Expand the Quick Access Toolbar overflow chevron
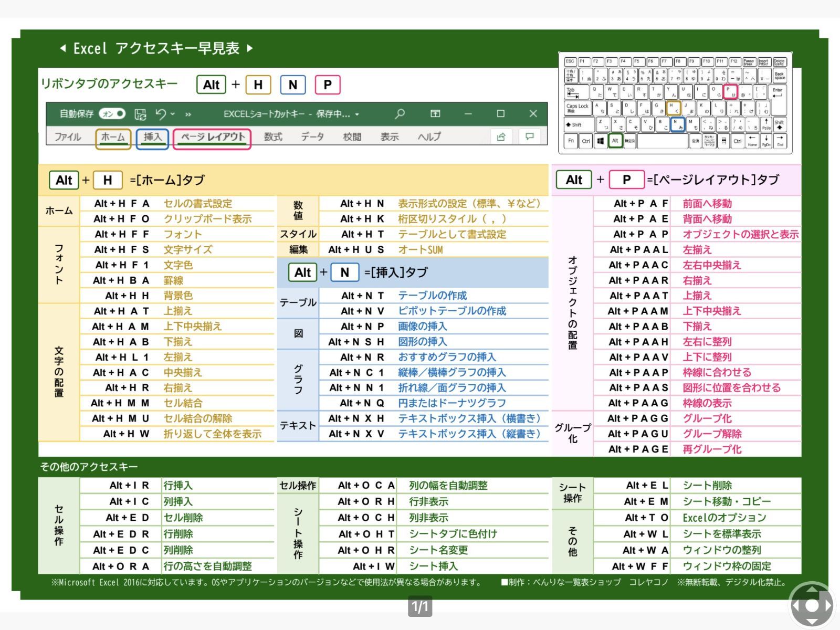840x630 pixels. pos(188,114)
